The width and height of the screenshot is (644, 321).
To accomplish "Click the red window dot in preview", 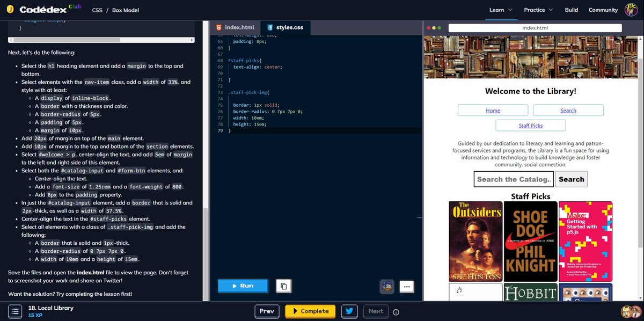I will tap(428, 28).
